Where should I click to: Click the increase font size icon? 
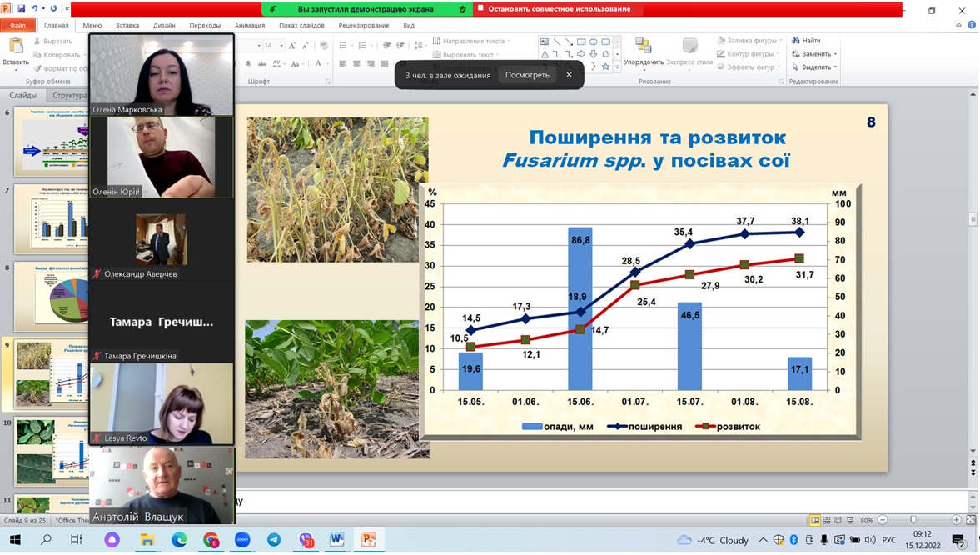click(292, 46)
